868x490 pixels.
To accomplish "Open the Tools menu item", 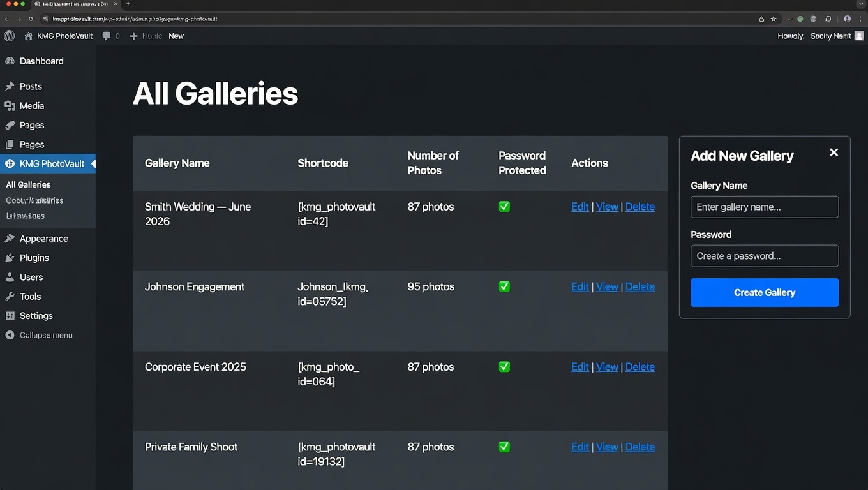I will pyautogui.click(x=30, y=297).
